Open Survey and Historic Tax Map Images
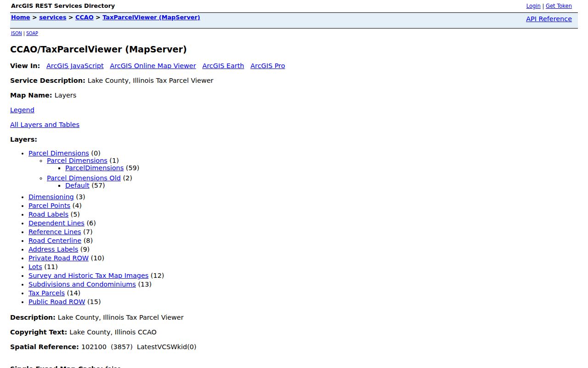588x368 pixels. click(x=88, y=276)
